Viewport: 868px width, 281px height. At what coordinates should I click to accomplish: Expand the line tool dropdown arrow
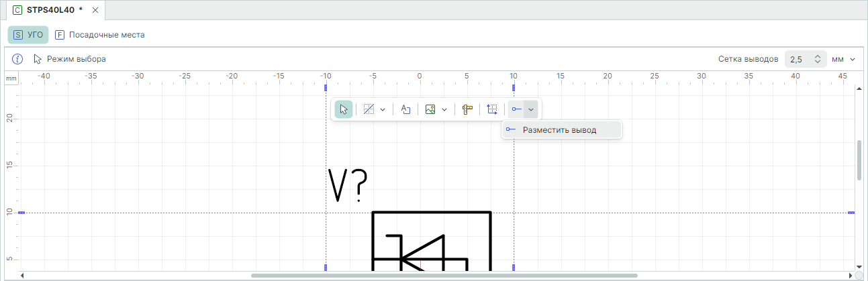click(x=383, y=109)
